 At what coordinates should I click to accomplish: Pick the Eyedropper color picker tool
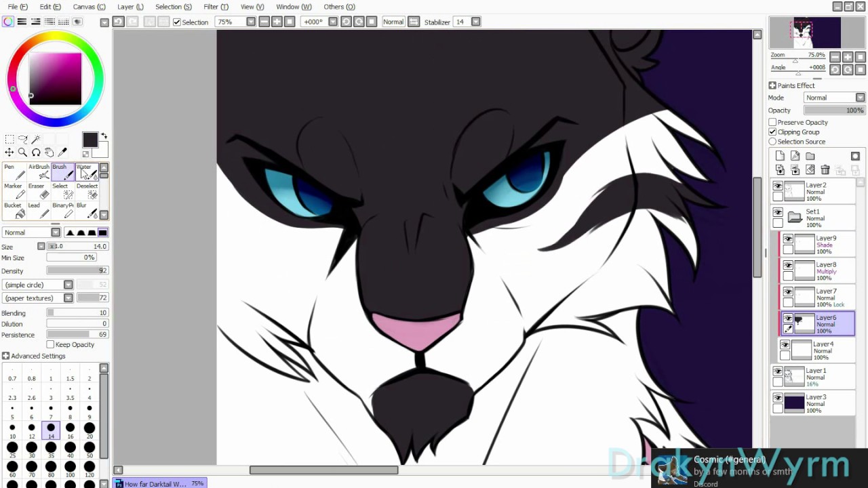(63, 152)
